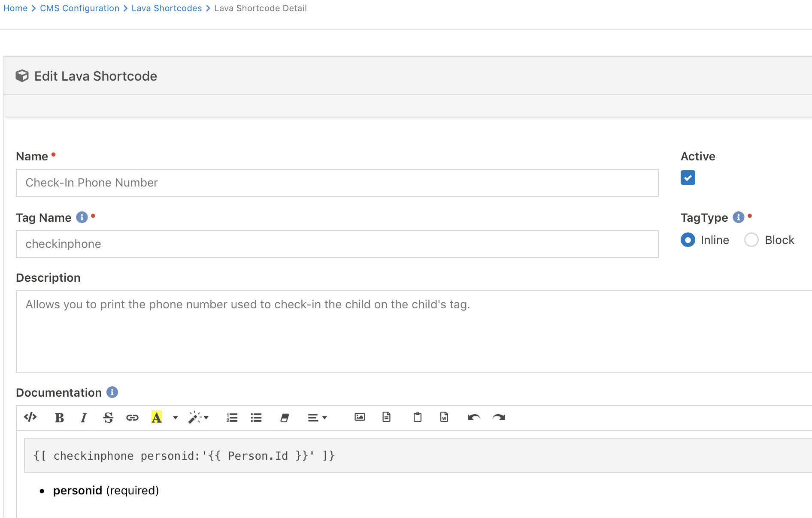812x518 pixels.
Task: Clear formatting with eraser icon
Action: 284,417
